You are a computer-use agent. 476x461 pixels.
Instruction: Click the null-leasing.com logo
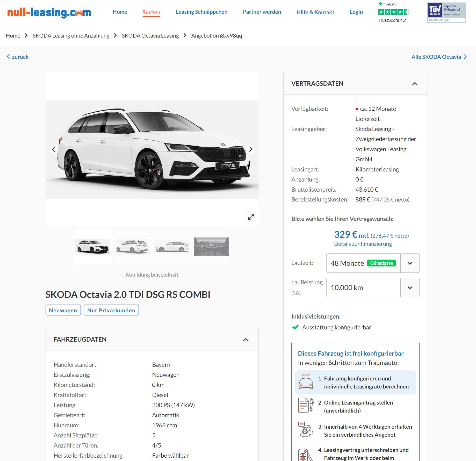point(49,12)
